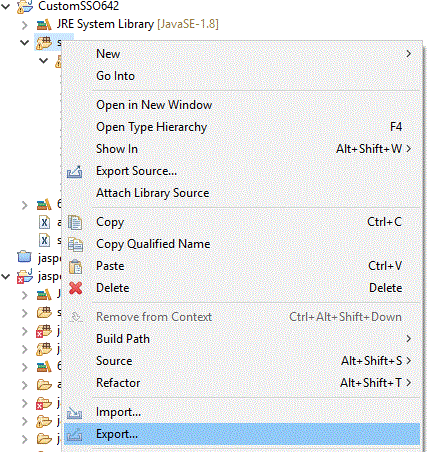Image resolution: width=446 pixels, height=452 pixels.
Task: Click the Show In submenu arrow
Action: [x=409, y=149]
